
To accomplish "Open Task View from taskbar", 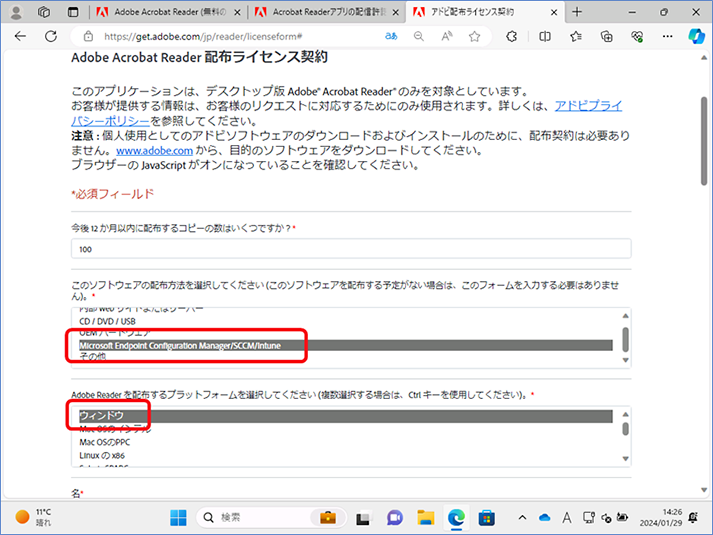I will click(363, 517).
